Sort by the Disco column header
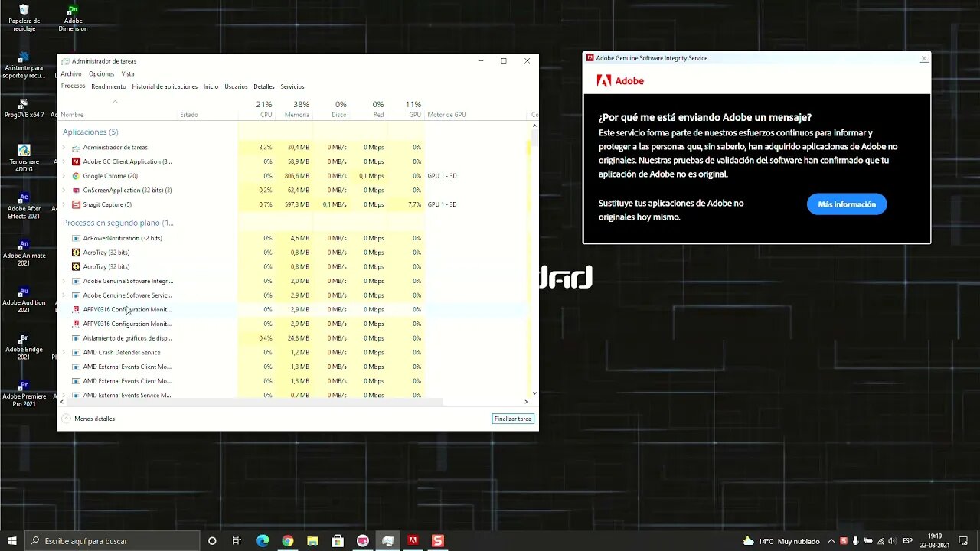This screenshot has height=551, width=980. click(x=331, y=109)
